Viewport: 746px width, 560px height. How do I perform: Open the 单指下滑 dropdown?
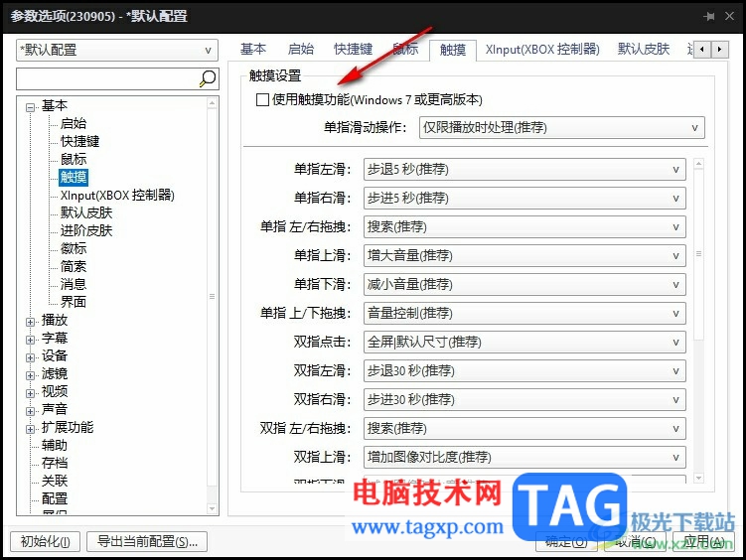click(524, 285)
